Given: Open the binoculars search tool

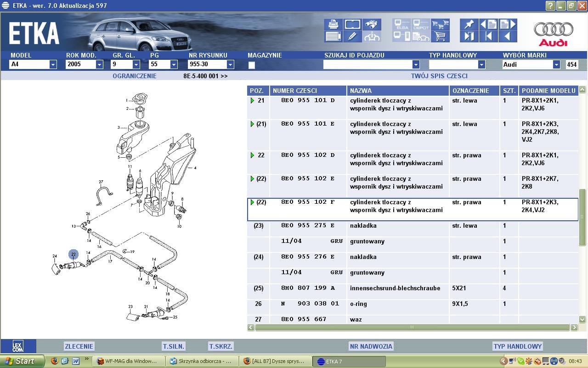Looking at the screenshot, I should (372, 24).
